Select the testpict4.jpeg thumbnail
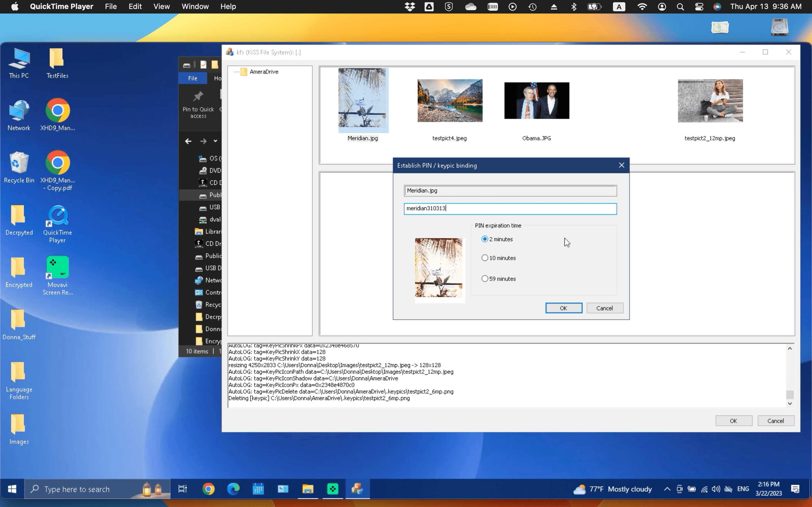The width and height of the screenshot is (812, 507). [450, 101]
